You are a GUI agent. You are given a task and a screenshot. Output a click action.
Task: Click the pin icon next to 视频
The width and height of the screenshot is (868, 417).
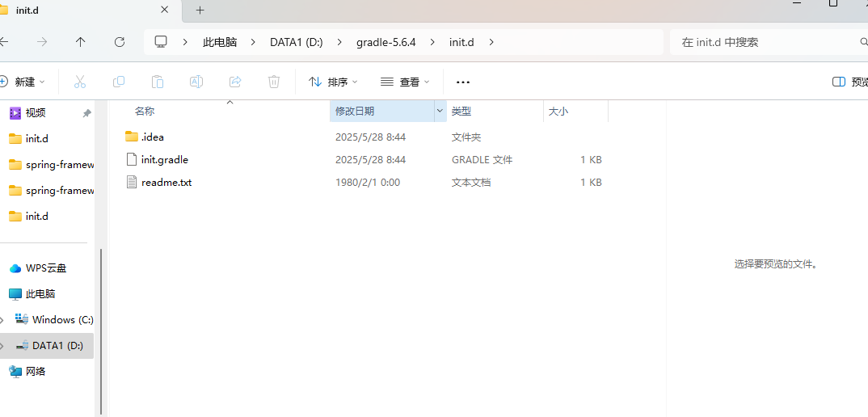tap(86, 113)
